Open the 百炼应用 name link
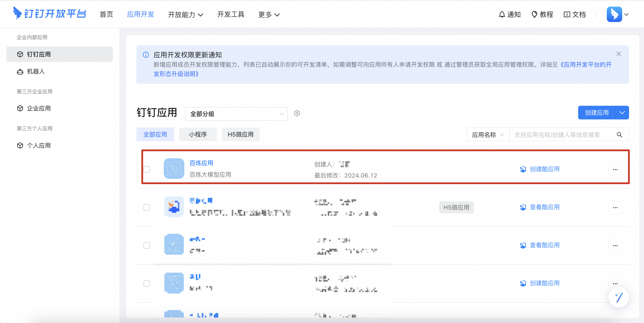 point(201,163)
